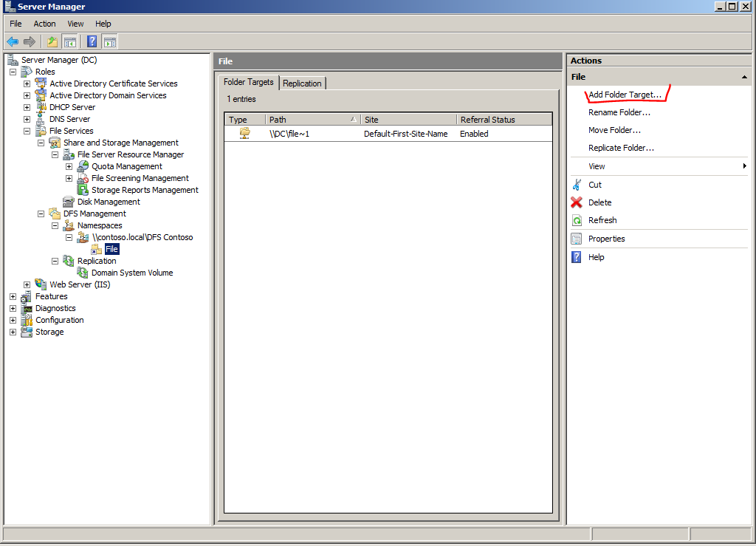This screenshot has height=546, width=756.
Task: Select Server Manager (DC) root node
Action: click(59, 60)
